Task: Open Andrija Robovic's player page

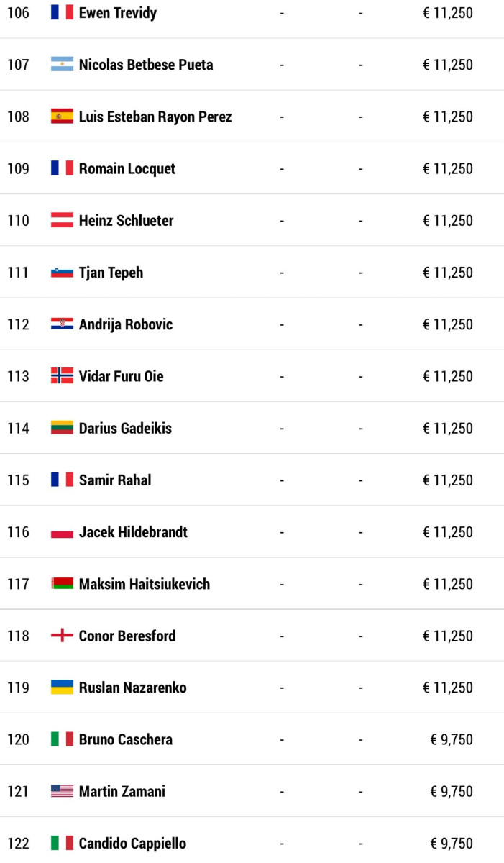Action: coord(126,324)
